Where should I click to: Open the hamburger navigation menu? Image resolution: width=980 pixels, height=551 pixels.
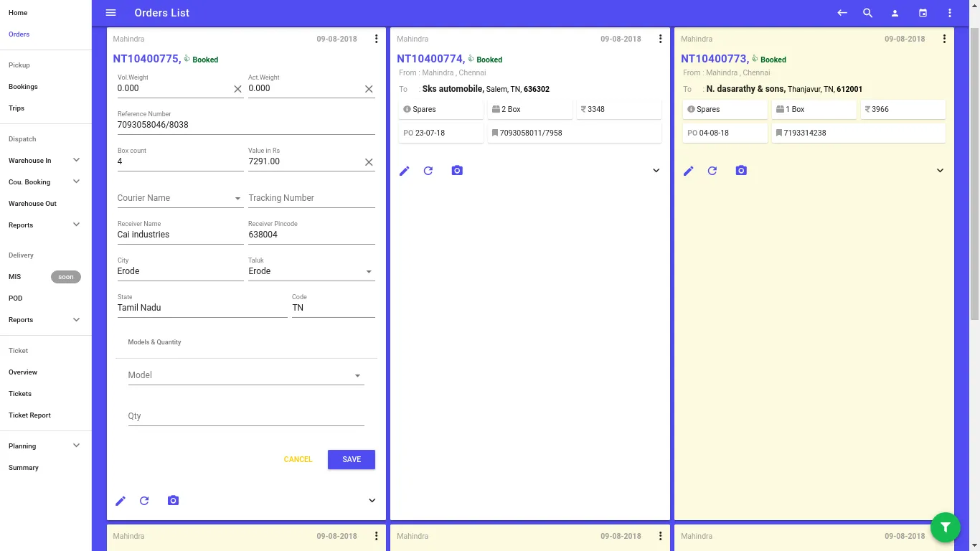click(110, 13)
